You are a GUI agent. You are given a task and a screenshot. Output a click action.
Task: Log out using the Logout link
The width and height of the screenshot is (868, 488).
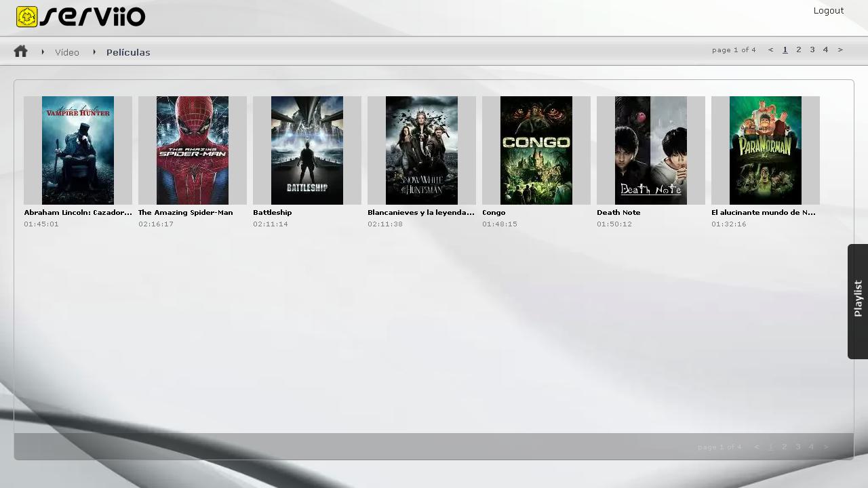[828, 10]
